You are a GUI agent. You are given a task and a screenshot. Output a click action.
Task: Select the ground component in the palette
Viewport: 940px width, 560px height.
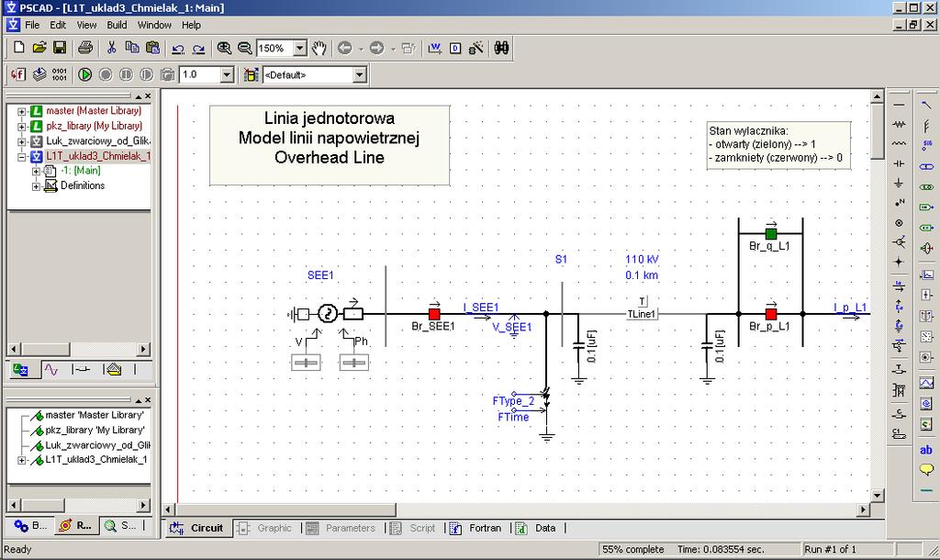(x=899, y=183)
